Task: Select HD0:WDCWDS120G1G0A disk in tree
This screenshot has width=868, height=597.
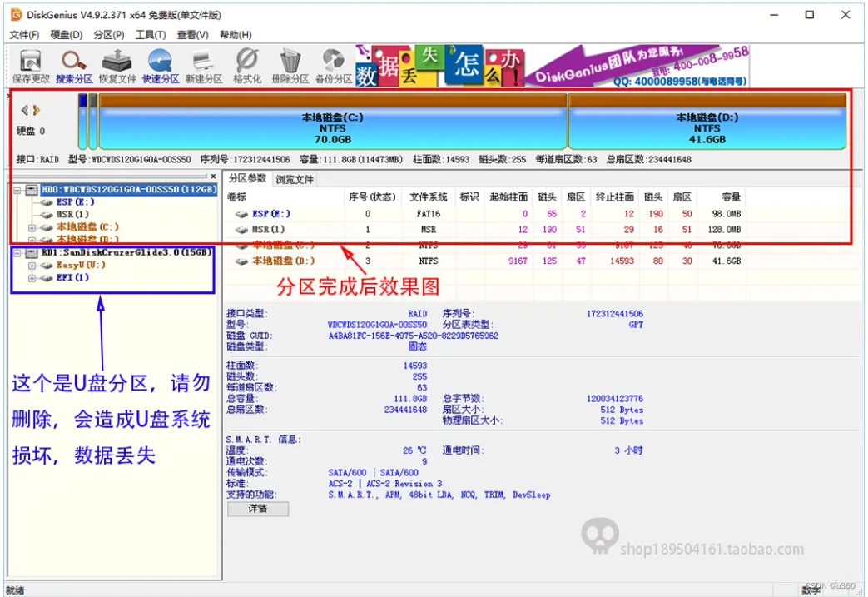Action: click(128, 189)
